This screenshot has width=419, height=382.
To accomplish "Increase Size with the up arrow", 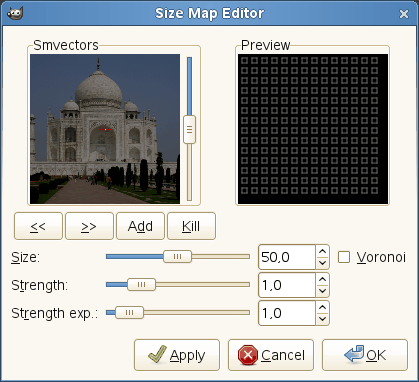I will (322, 251).
